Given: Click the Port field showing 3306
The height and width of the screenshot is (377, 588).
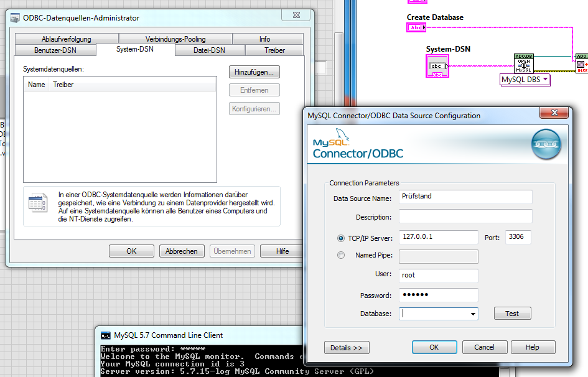Looking at the screenshot, I should (518, 237).
